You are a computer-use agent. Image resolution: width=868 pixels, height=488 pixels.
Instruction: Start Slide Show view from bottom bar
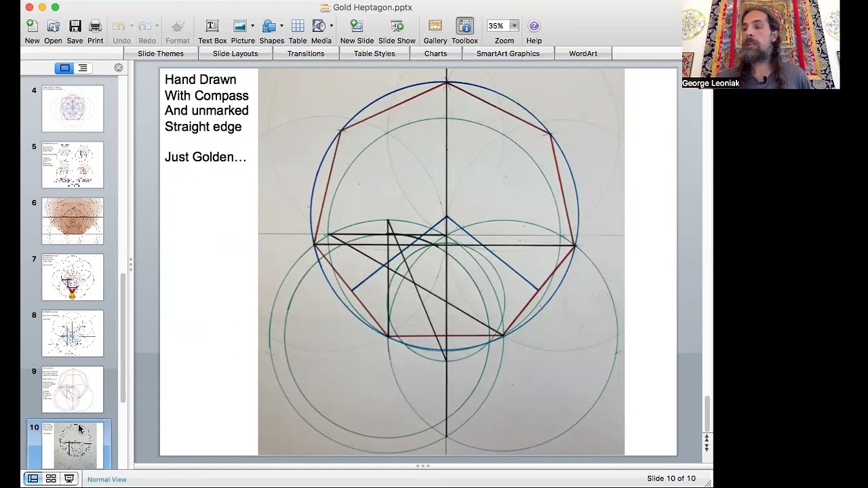click(x=69, y=479)
